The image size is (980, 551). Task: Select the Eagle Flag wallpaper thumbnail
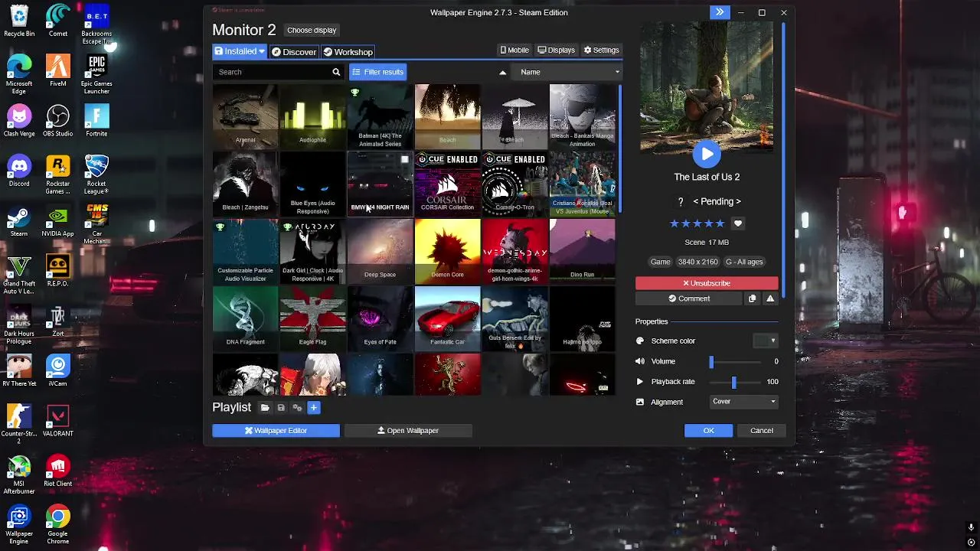(x=312, y=318)
